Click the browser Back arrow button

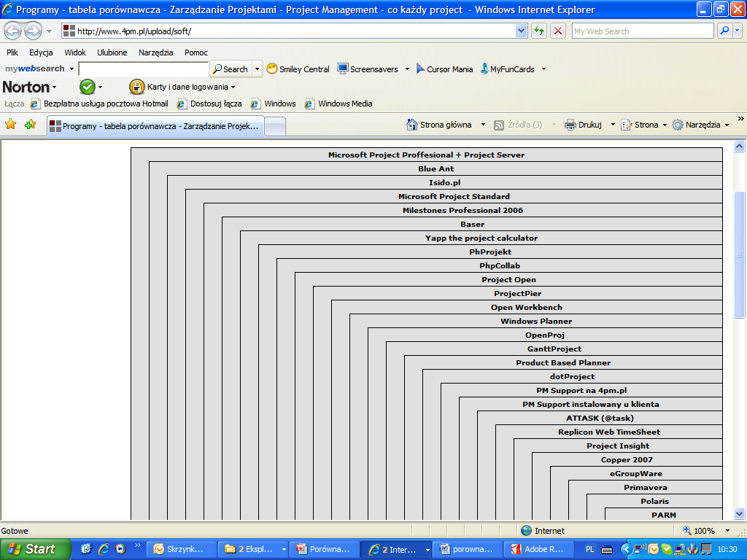[x=13, y=31]
